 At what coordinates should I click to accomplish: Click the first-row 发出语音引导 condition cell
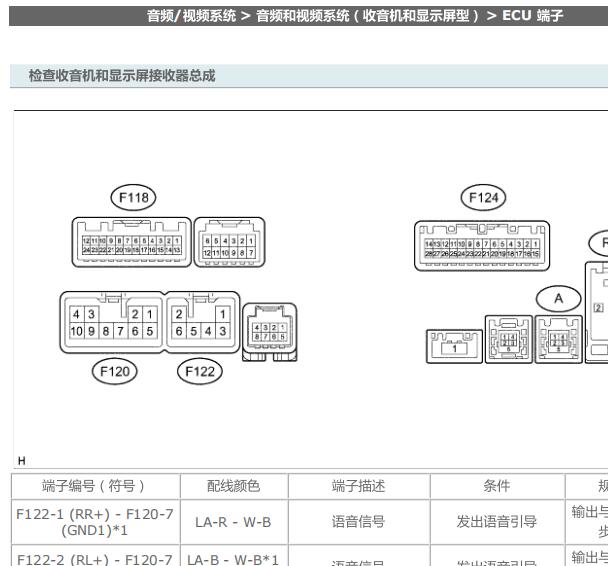[x=496, y=522]
